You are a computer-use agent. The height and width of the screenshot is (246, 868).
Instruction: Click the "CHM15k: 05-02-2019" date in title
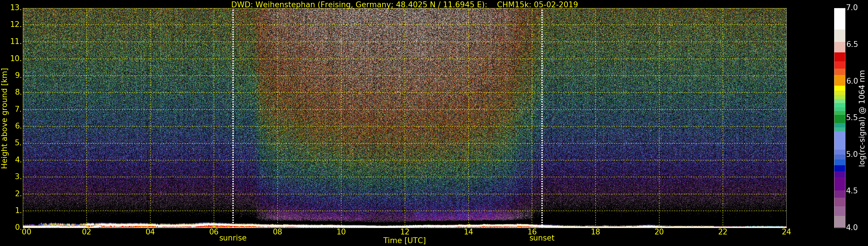537,4
